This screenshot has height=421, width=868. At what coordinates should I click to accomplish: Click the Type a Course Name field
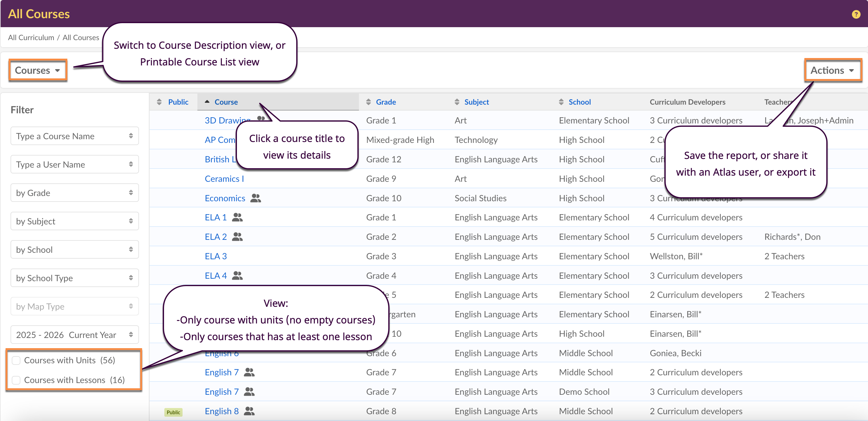pos(74,136)
